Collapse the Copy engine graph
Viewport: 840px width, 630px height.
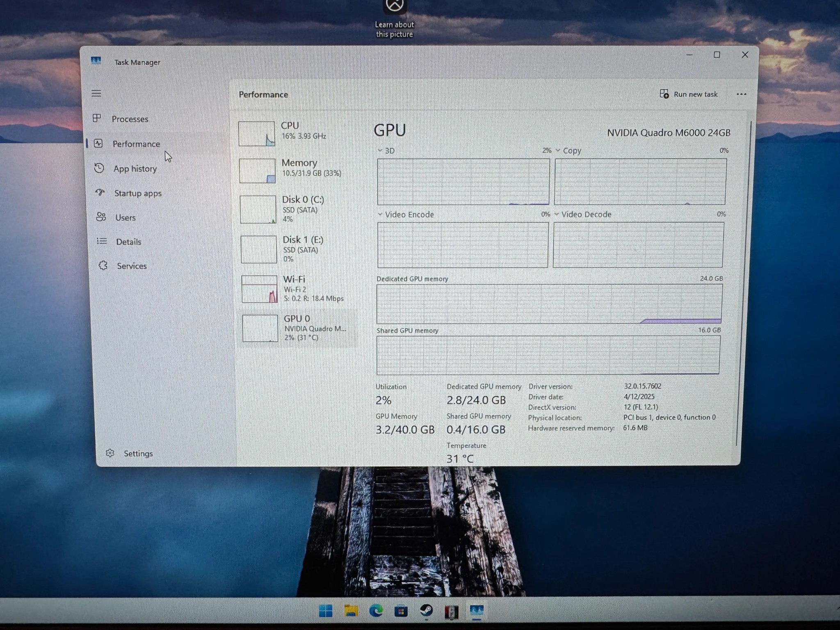(557, 151)
